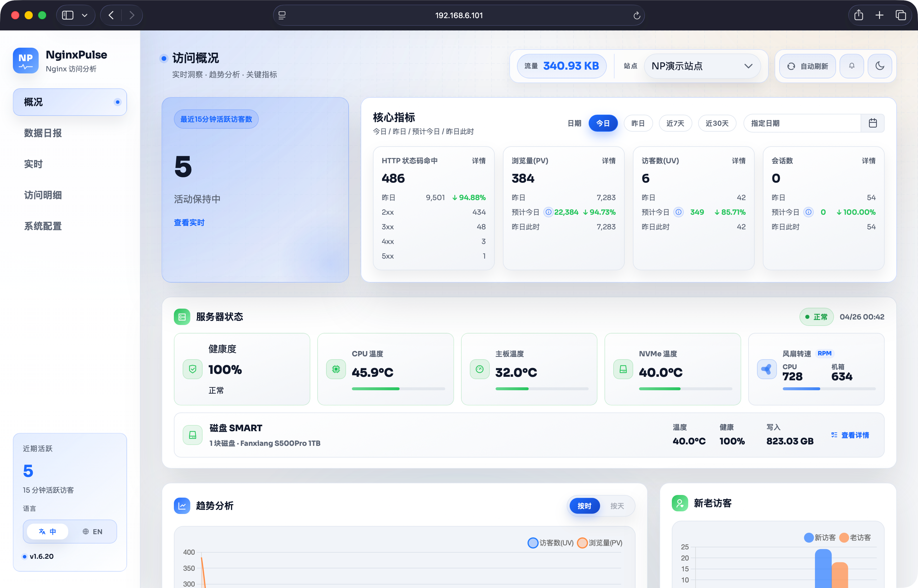Toggle 自动刷新 auto refresh
The width and height of the screenshot is (918, 588).
click(807, 66)
